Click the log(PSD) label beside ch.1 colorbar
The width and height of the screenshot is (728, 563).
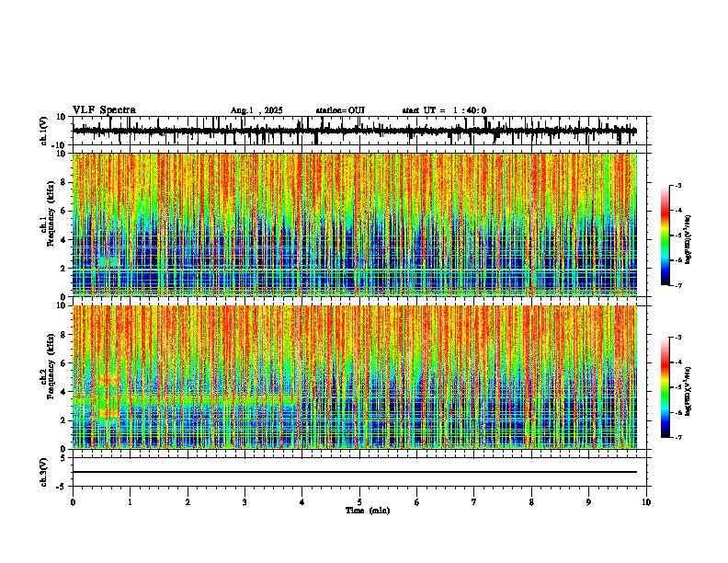(x=688, y=240)
